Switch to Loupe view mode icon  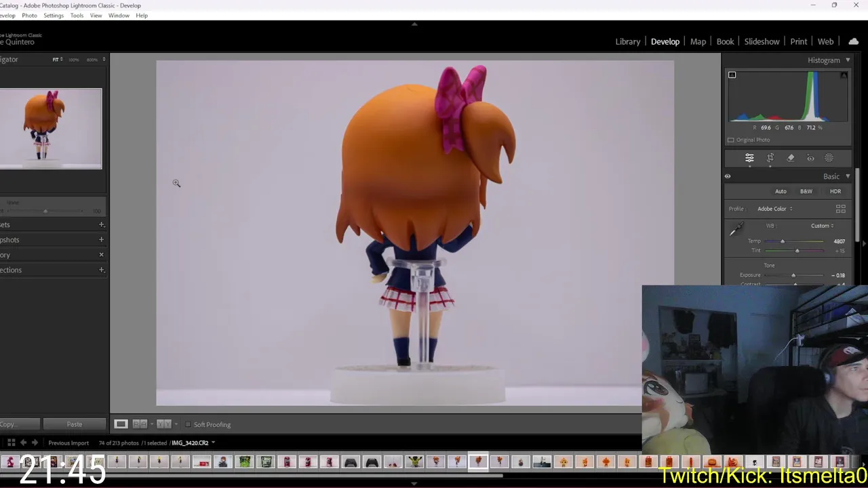coord(121,424)
